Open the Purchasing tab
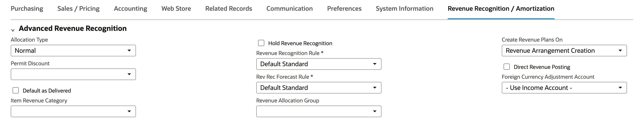The width and height of the screenshot is (644, 123). (27, 8)
